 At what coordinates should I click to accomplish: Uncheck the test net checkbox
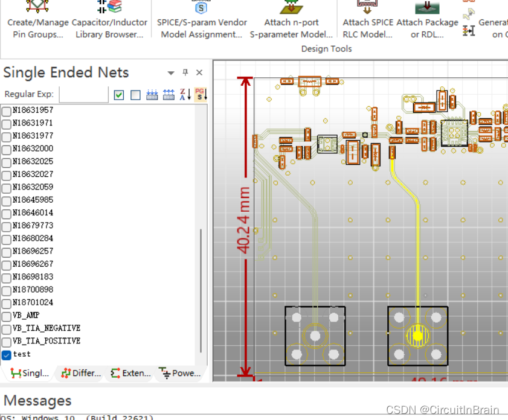coord(7,355)
